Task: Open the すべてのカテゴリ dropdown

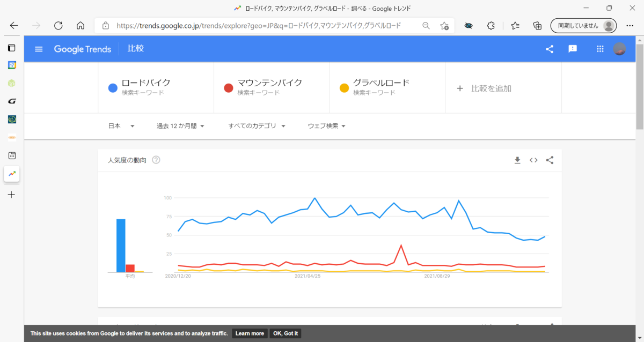Action: pyautogui.click(x=257, y=126)
